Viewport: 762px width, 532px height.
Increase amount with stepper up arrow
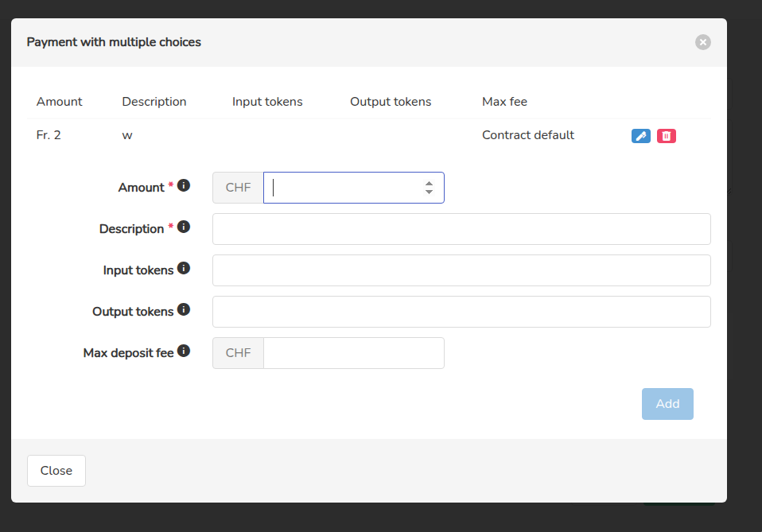429,184
